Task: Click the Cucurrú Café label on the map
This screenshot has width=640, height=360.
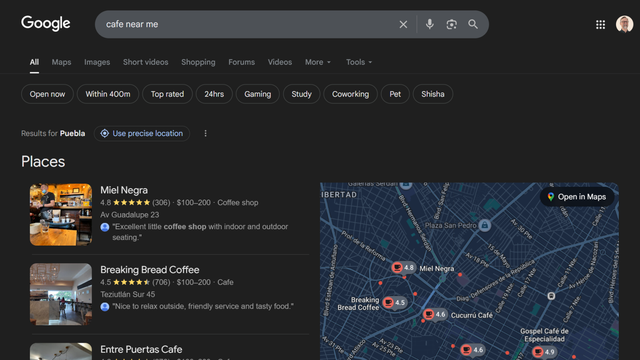Action: tap(472, 315)
